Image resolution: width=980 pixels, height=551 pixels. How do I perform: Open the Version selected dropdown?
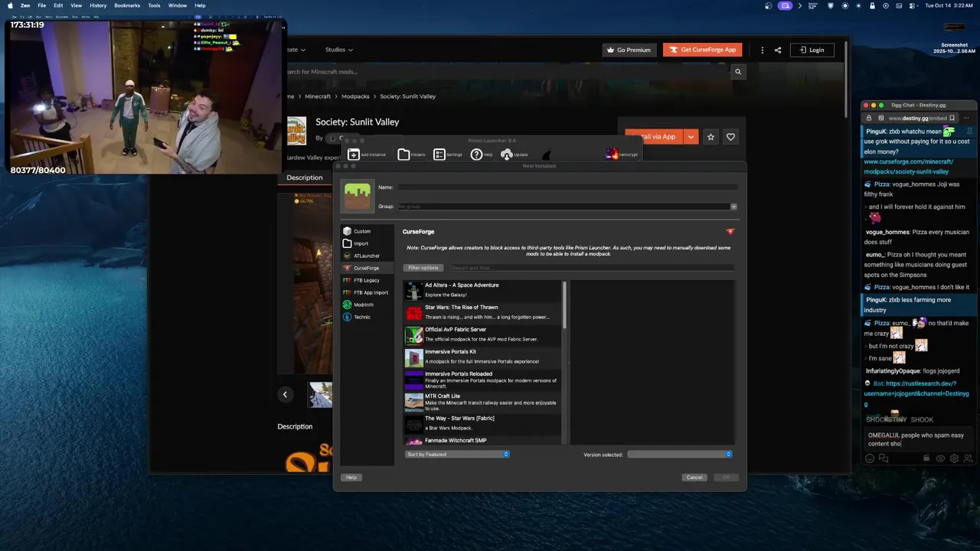click(x=679, y=455)
